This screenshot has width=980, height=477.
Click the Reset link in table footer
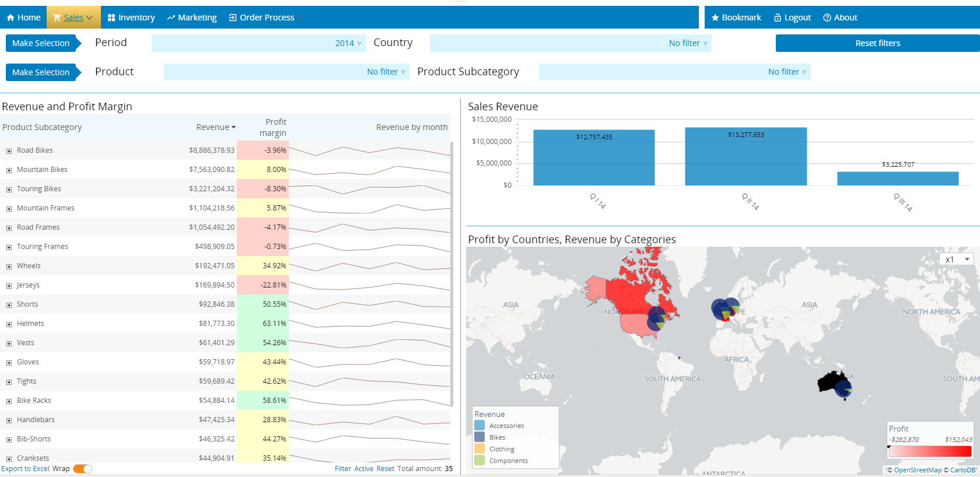pos(385,469)
